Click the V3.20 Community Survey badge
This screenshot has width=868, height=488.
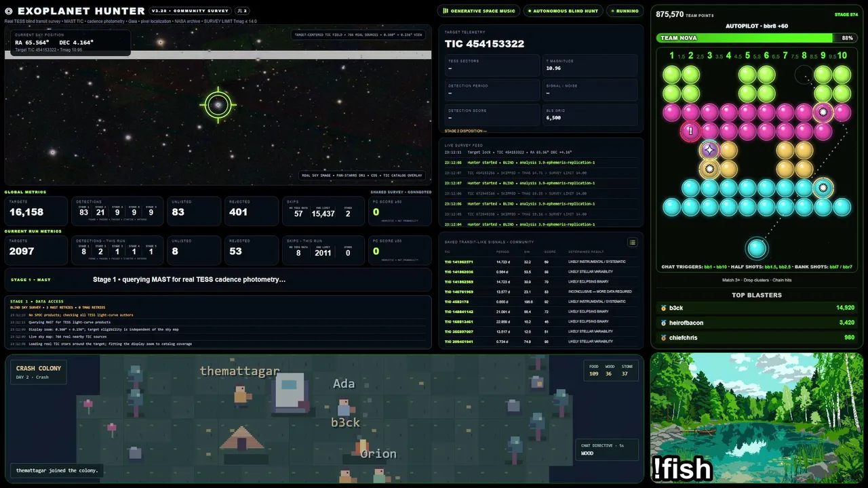coord(190,11)
